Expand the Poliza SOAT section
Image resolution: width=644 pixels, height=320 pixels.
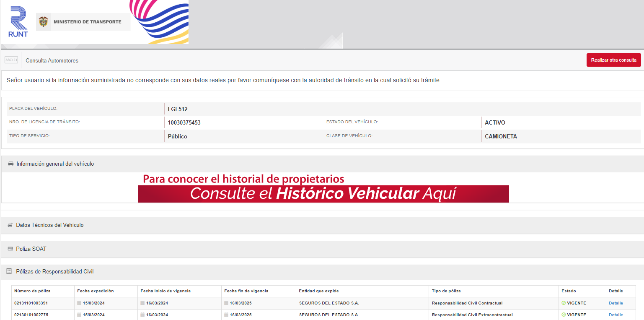tap(31, 249)
